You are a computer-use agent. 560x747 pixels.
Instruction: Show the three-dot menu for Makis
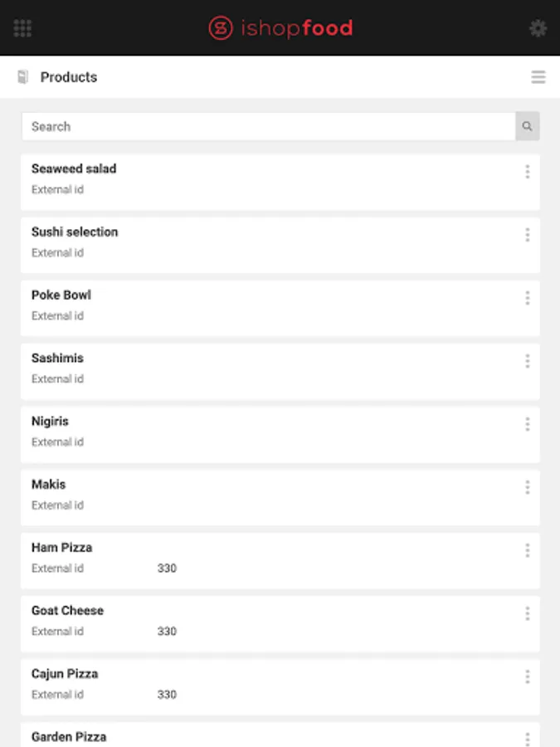[x=527, y=487]
